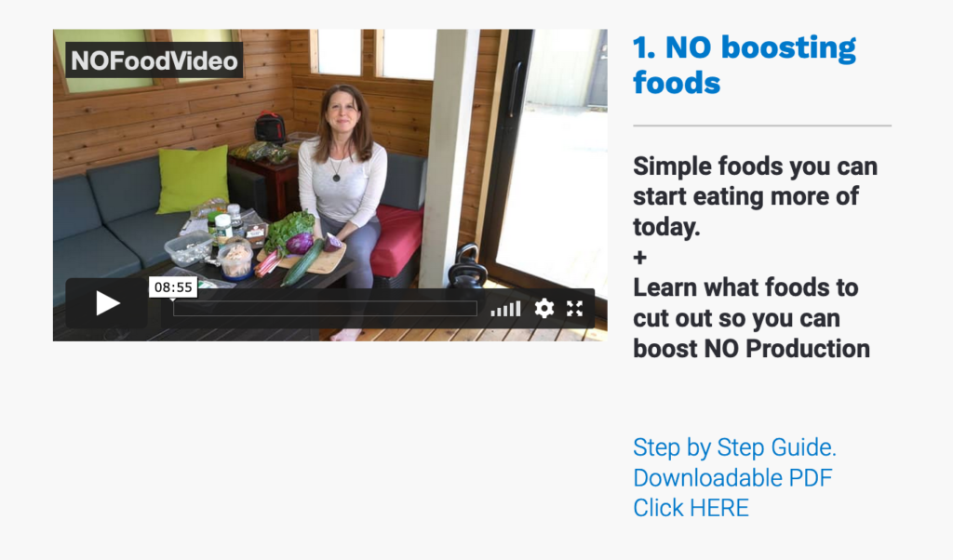This screenshot has height=560, width=953.
Task: Set volume to the tallest bar
Action: [x=518, y=309]
